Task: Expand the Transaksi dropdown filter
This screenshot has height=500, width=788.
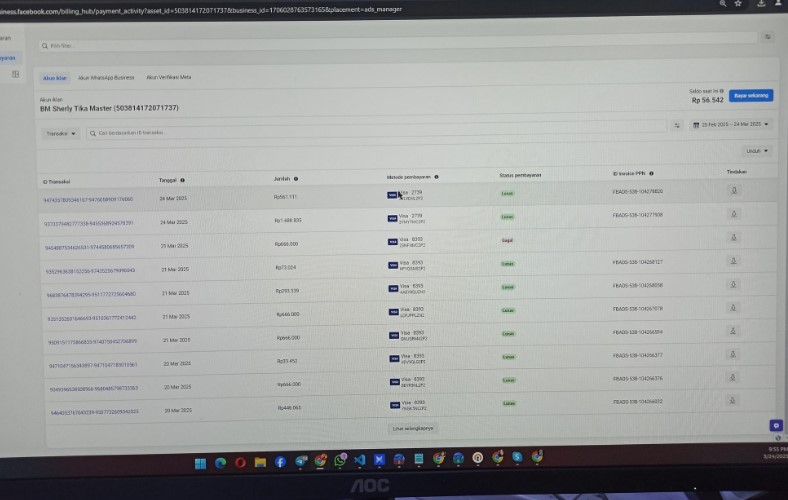Action: point(61,133)
